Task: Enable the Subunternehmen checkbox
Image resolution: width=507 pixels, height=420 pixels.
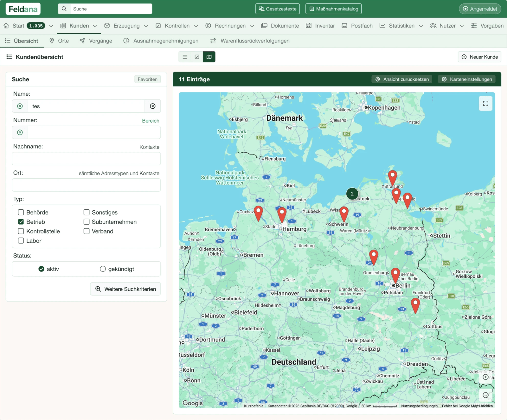Action: tap(87, 222)
